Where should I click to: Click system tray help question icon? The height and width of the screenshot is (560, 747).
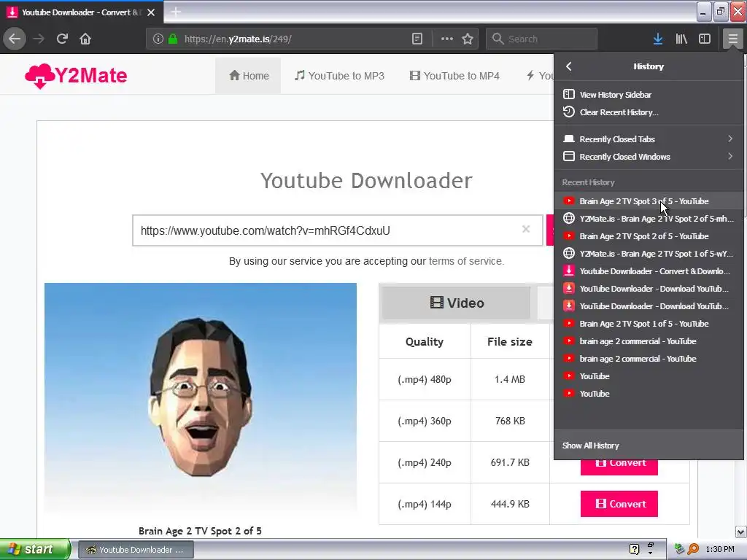pos(634,549)
